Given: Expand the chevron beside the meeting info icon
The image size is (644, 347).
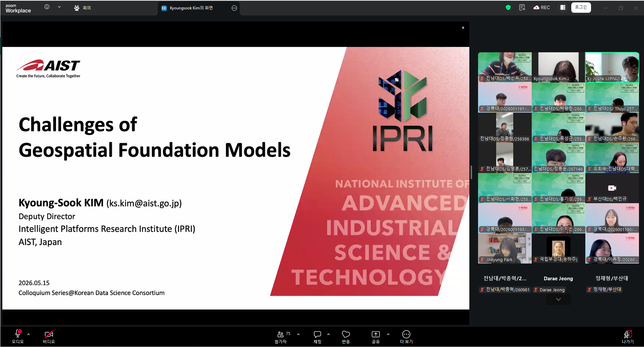Looking at the screenshot, I should [x=59, y=7].
